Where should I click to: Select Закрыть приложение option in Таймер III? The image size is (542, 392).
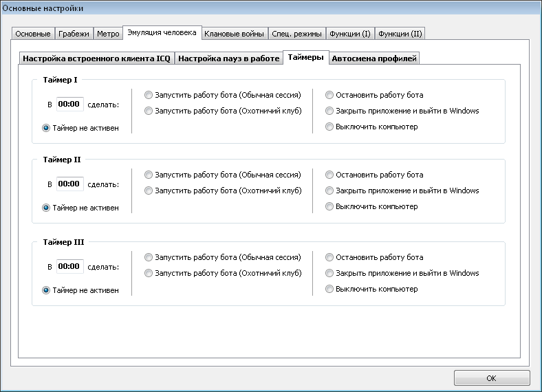pyautogui.click(x=402, y=274)
